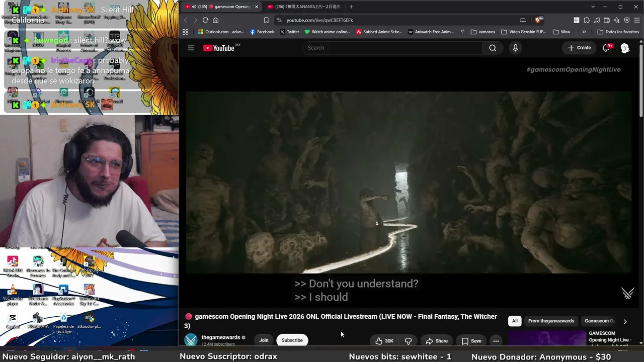This screenshot has height=362, width=644.
Task: Click the browser address bar URL
Action: coord(319,20)
